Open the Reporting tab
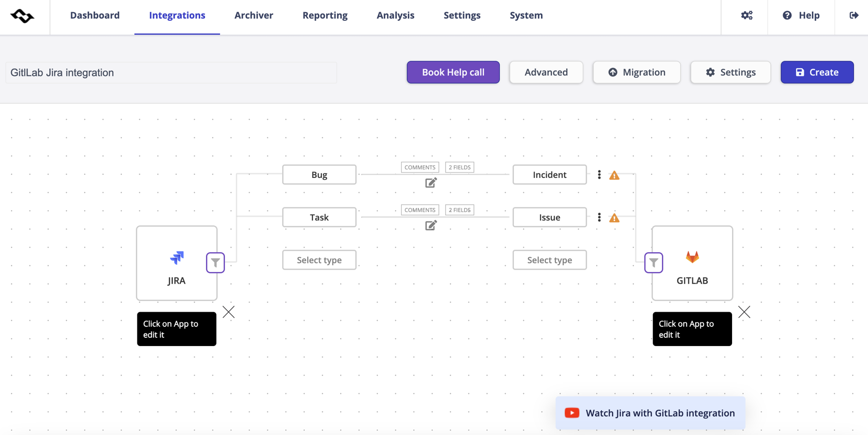 [325, 15]
